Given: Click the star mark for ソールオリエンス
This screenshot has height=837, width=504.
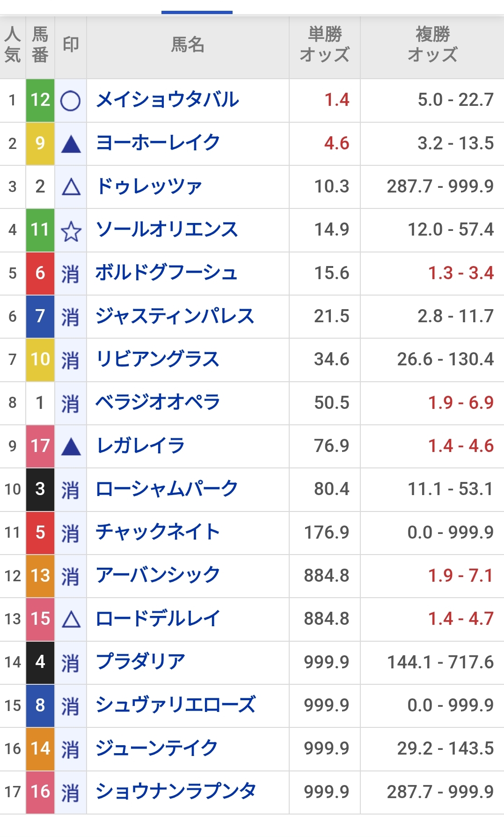Looking at the screenshot, I should [71, 231].
